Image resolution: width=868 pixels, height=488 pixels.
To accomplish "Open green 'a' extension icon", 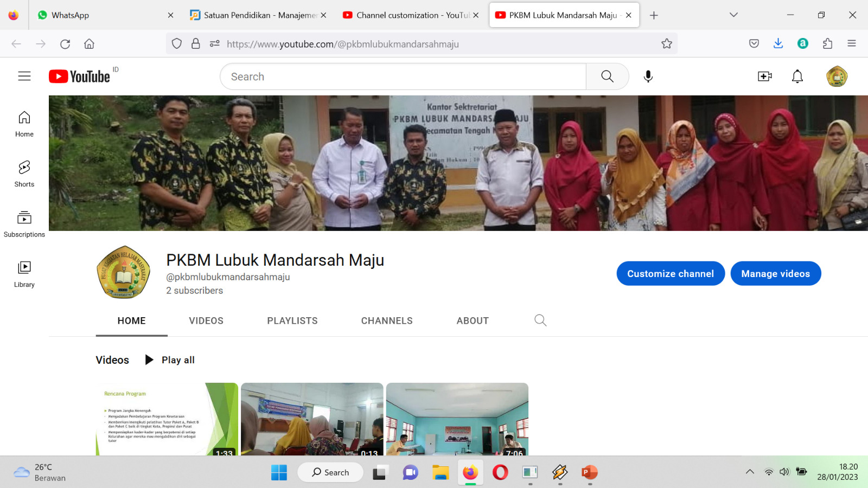I will pos(803,44).
